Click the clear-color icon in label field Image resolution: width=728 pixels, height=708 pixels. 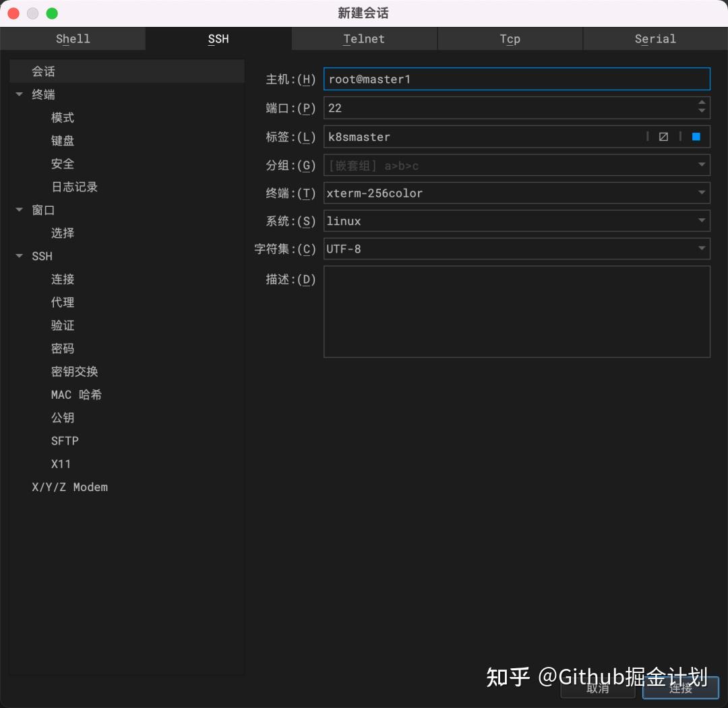pyautogui.click(x=663, y=137)
